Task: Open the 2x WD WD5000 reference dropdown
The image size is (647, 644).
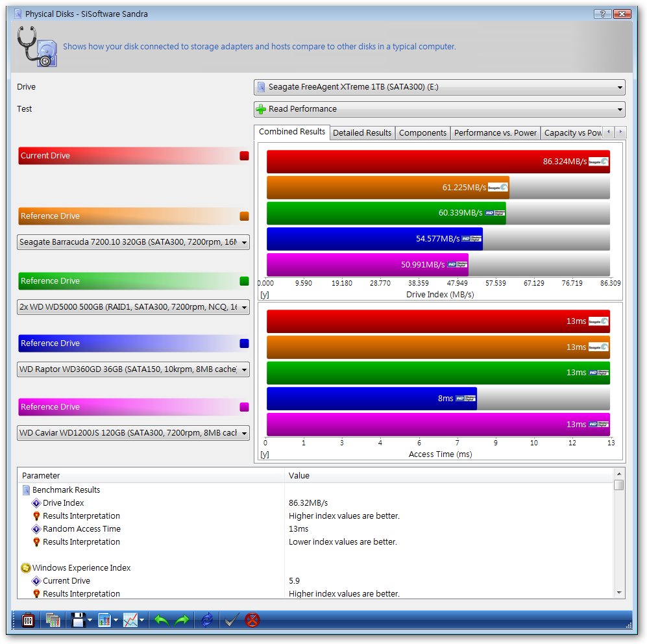Action: [x=133, y=307]
